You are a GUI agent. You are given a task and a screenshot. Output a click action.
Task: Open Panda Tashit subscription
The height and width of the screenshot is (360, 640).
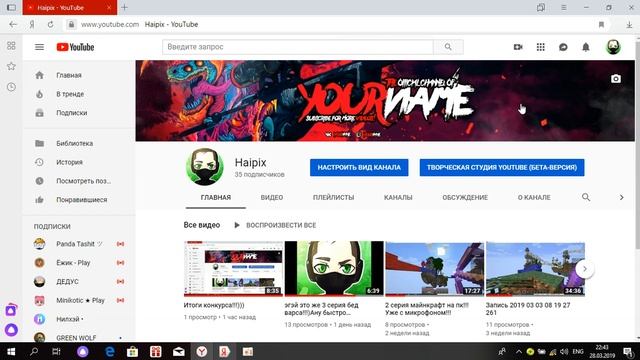point(79,244)
